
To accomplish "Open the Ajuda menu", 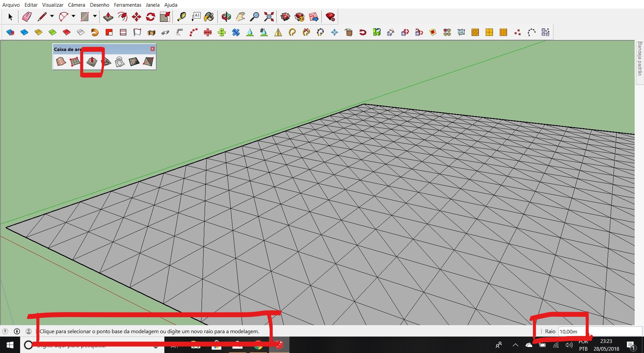I will pyautogui.click(x=171, y=5).
